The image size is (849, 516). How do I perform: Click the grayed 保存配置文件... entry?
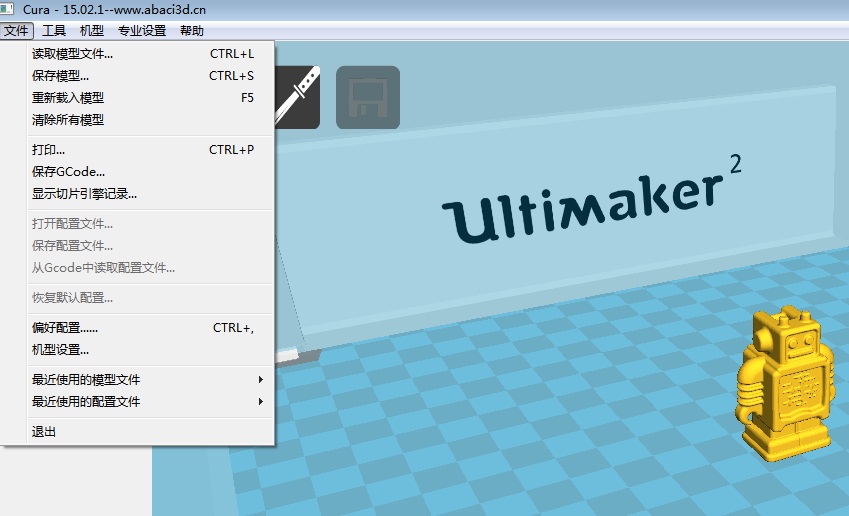150,246
